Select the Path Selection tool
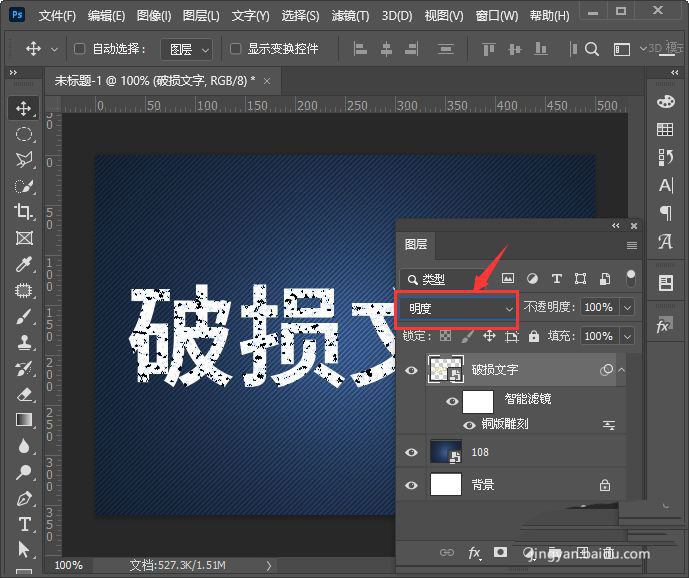Screen dimensions: 689x578 (23, 549)
